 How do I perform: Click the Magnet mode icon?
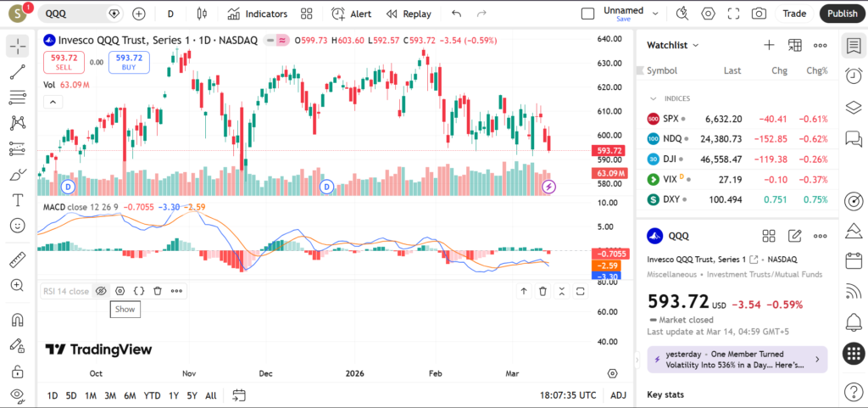tap(17, 321)
